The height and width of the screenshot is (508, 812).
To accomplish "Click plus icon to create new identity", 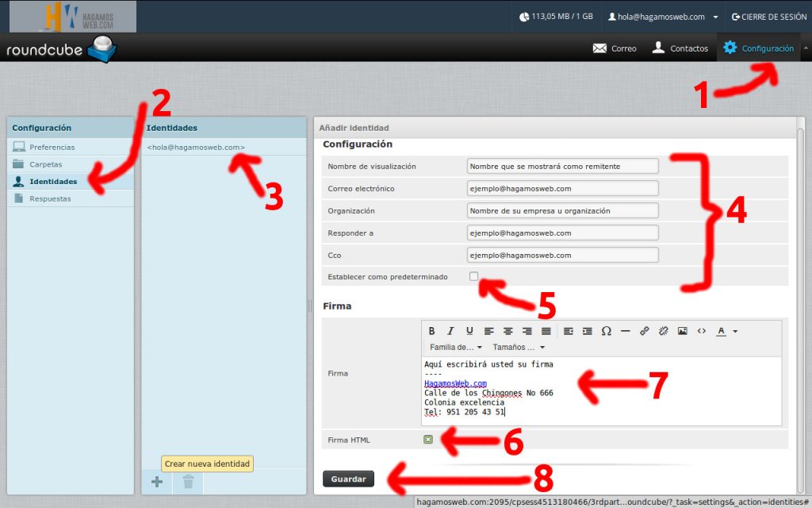I will [x=157, y=481].
